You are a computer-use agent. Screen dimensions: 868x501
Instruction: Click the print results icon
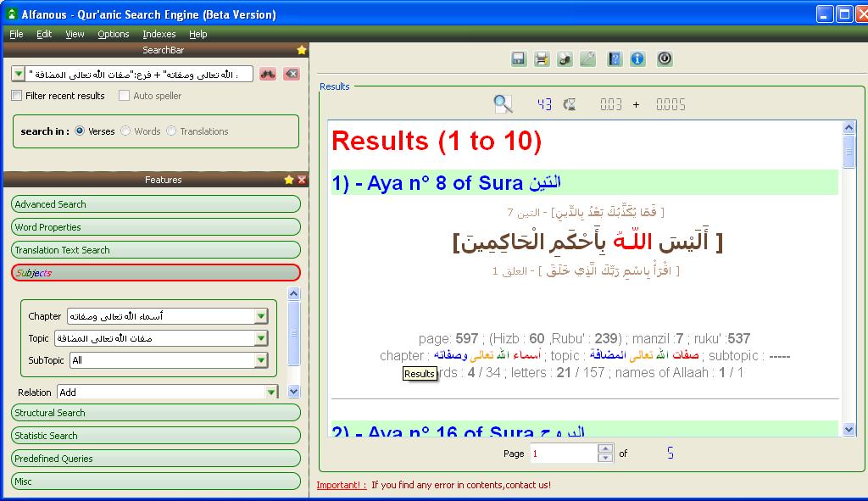(x=542, y=58)
